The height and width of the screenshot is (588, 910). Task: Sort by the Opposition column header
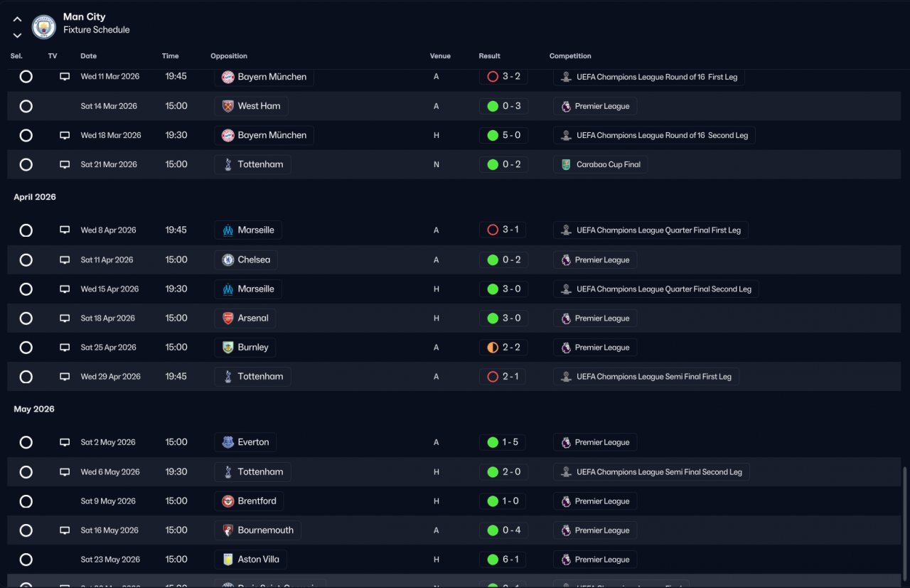[229, 56]
